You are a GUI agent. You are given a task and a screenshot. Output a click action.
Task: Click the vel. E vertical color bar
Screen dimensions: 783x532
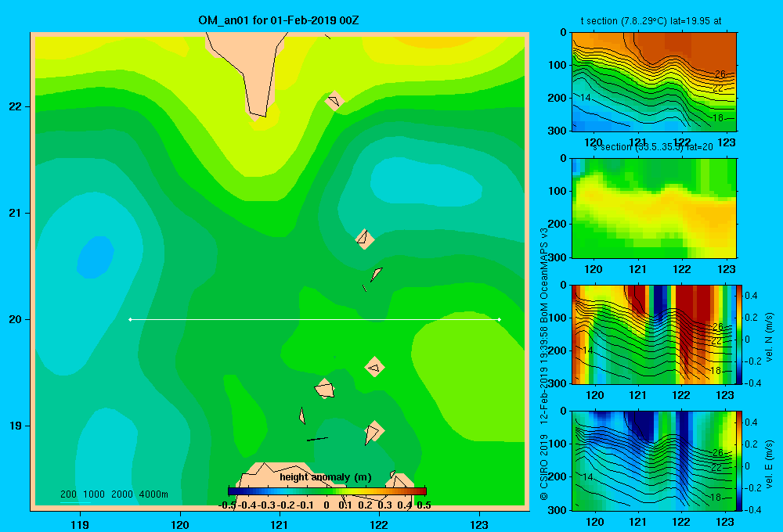point(739,460)
